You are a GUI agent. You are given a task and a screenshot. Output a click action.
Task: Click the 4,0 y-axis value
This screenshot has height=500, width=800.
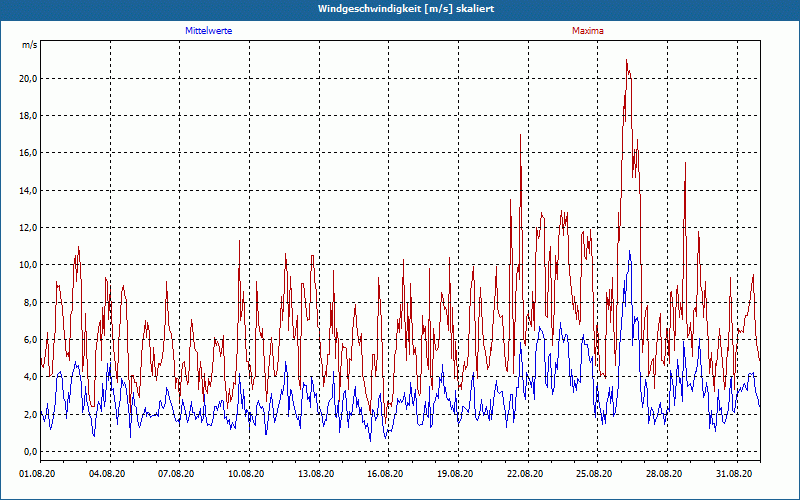coord(31,377)
